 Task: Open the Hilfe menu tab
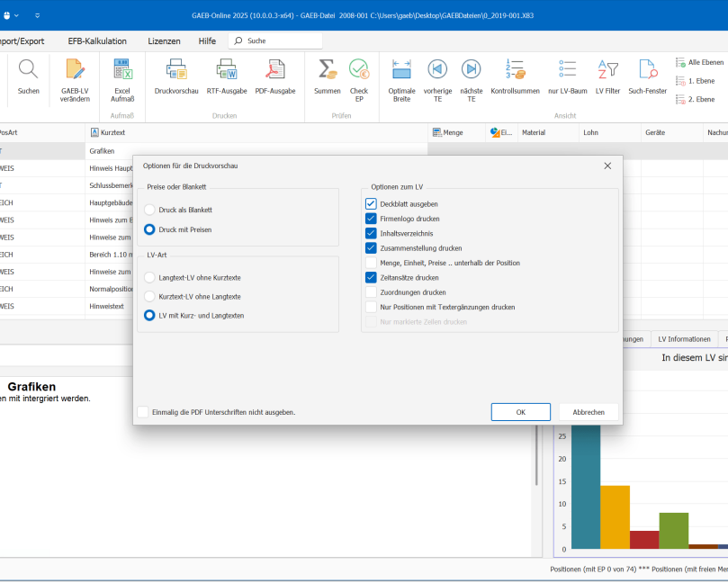click(207, 40)
